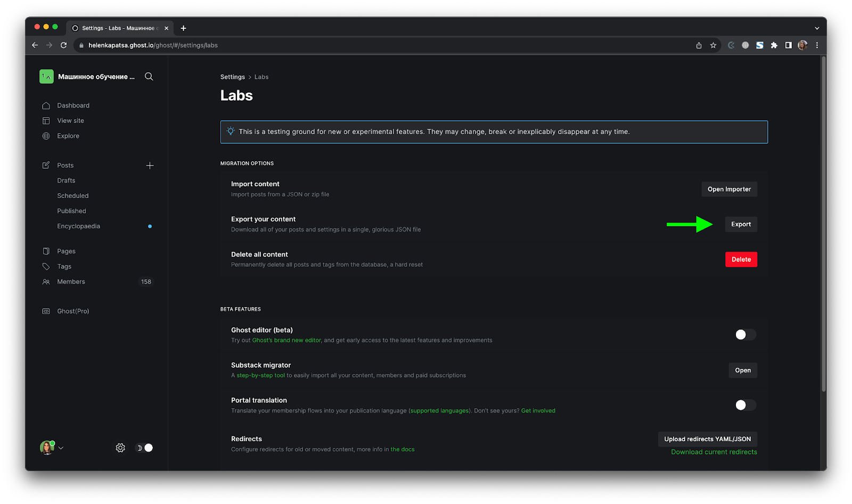
Task: Click the Explore globe icon
Action: click(46, 136)
